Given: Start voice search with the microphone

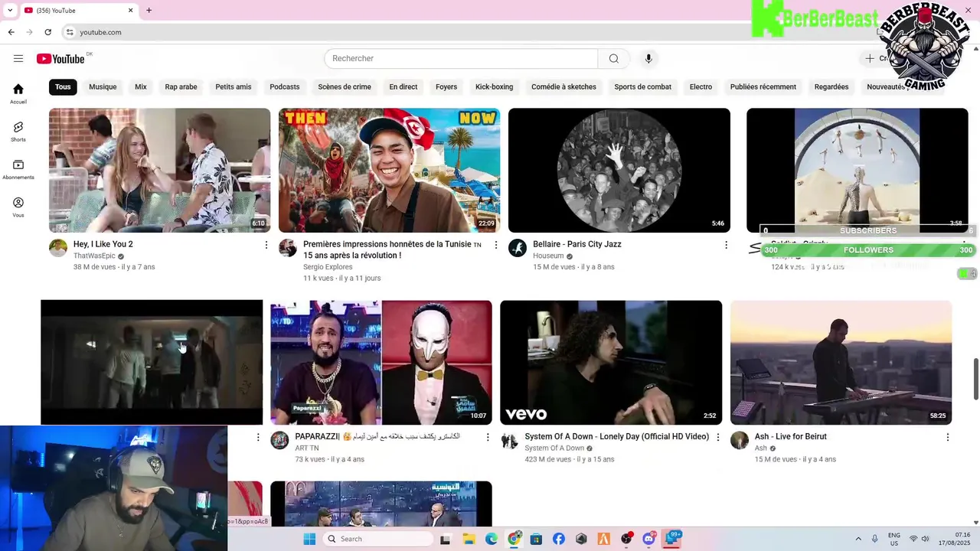Looking at the screenshot, I should 648,59.
